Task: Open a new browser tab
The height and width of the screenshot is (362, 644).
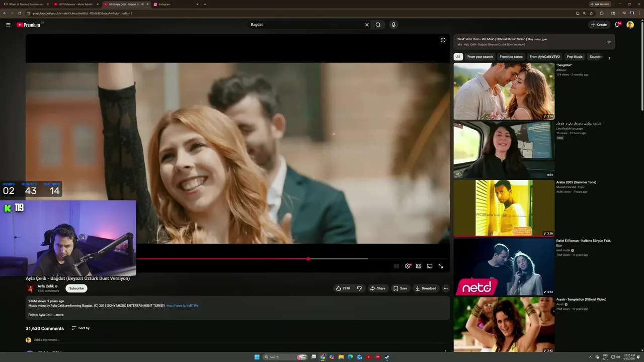Action: (x=205, y=4)
